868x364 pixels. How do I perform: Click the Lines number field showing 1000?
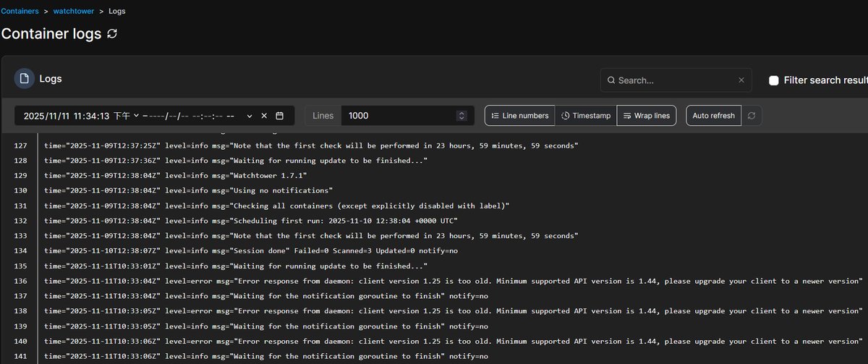[398, 116]
